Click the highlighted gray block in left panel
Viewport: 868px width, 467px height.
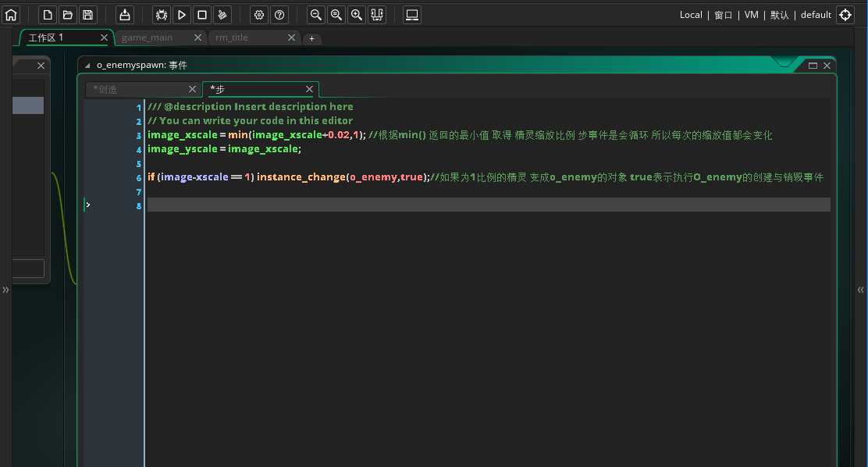pos(27,105)
